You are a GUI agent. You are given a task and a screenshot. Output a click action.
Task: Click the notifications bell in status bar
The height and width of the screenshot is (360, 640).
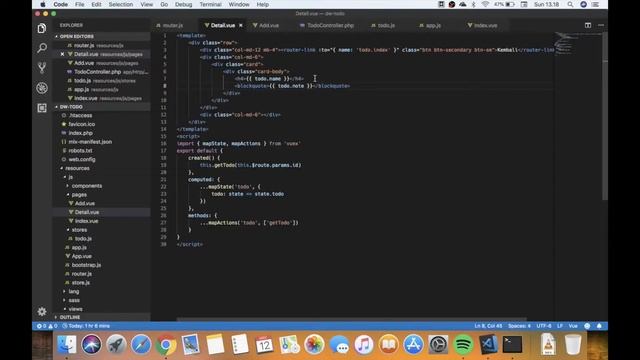click(x=599, y=326)
